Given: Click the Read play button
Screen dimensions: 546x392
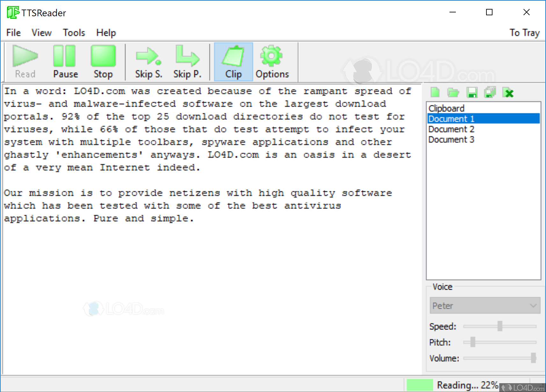Looking at the screenshot, I should pyautogui.click(x=25, y=62).
